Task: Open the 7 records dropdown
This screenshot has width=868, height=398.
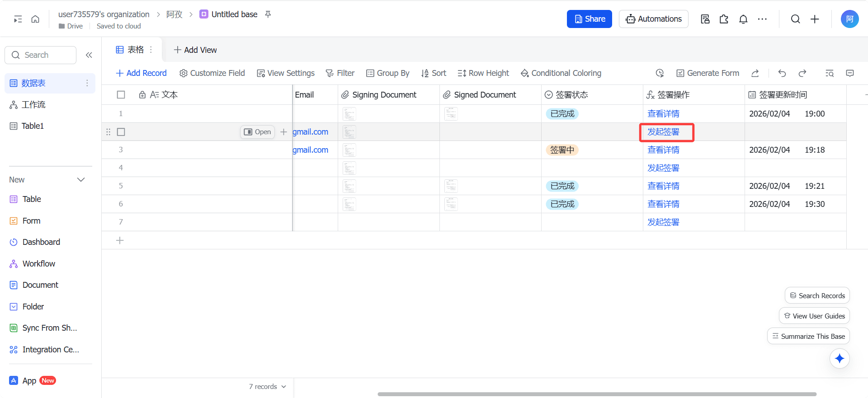Action: pyautogui.click(x=268, y=387)
